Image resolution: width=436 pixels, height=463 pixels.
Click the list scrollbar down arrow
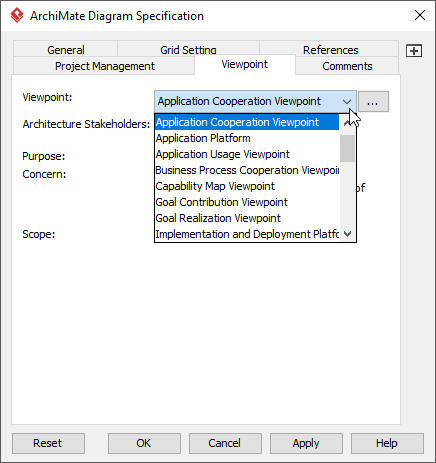click(x=347, y=234)
